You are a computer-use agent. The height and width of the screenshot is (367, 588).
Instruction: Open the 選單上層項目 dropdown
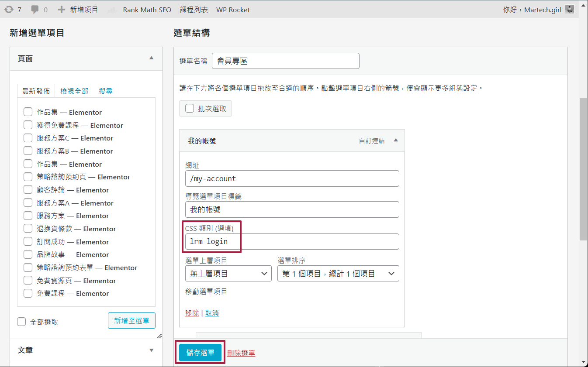pos(229,274)
